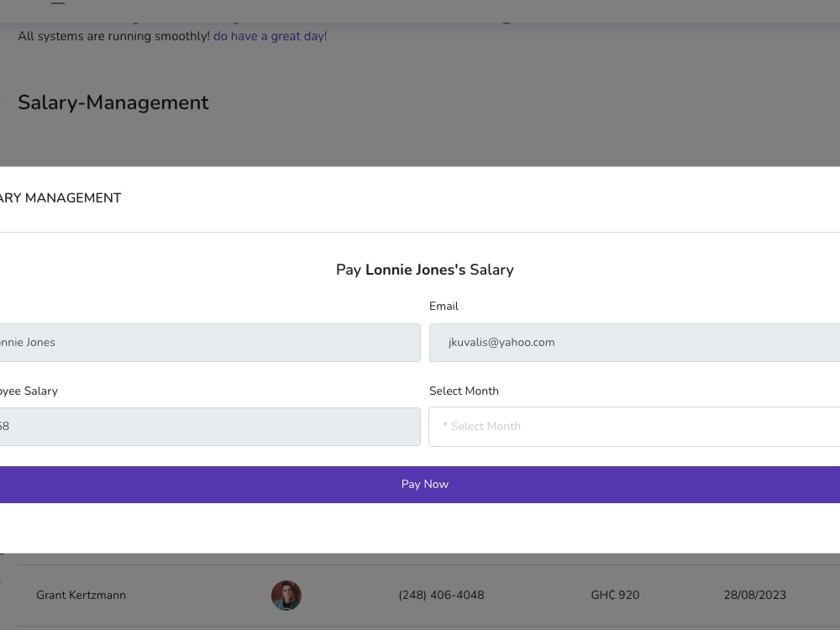Click the Employee Salary input field
840x630 pixels.
tap(210, 427)
